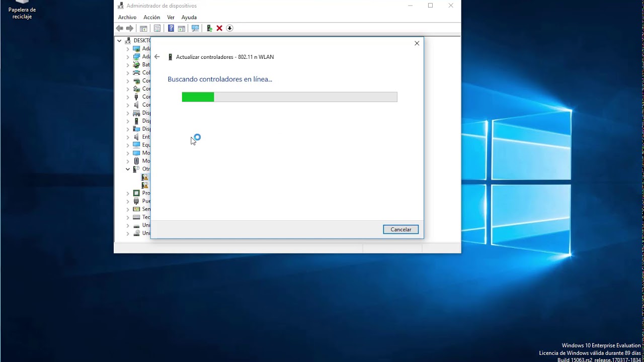Select the mouse icon in the device tree

(x=136, y=161)
